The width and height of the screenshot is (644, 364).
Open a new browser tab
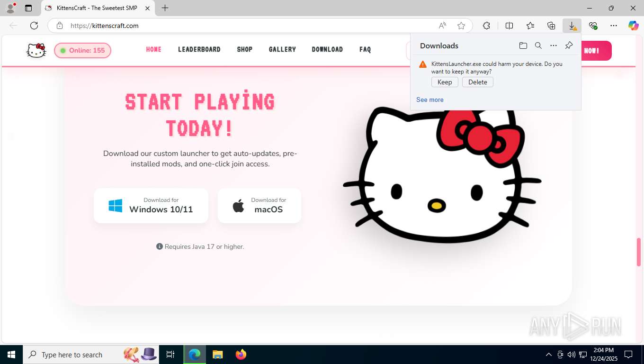165,8
